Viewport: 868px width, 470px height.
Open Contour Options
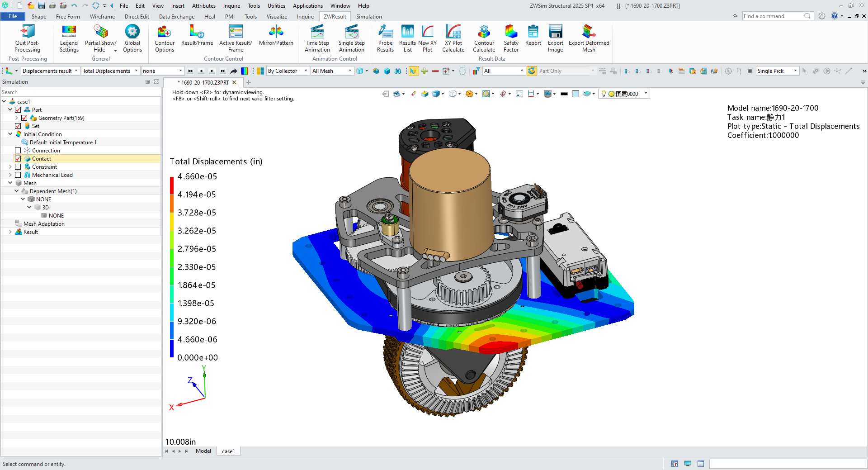(x=164, y=38)
